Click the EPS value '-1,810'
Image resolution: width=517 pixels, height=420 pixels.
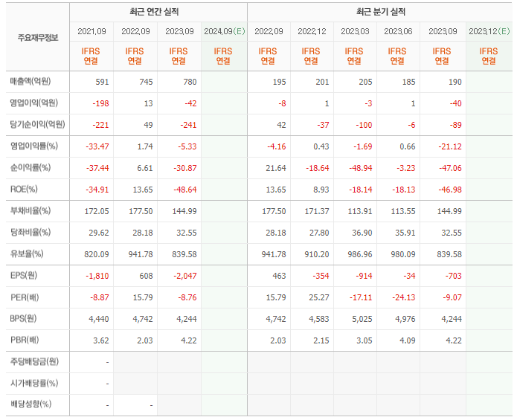coord(97,276)
